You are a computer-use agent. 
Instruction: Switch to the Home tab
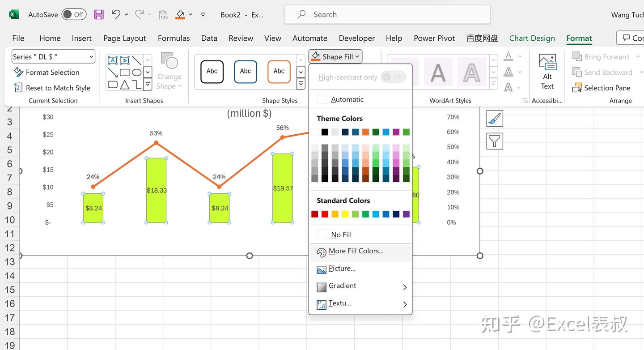(x=50, y=38)
